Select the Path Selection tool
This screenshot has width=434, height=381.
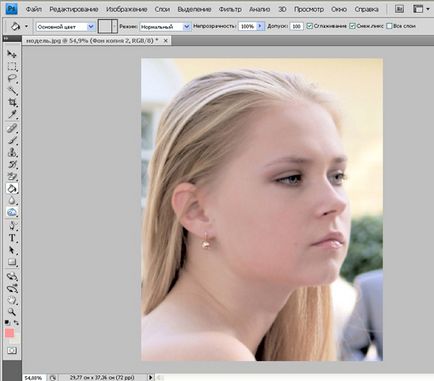pos(12,250)
